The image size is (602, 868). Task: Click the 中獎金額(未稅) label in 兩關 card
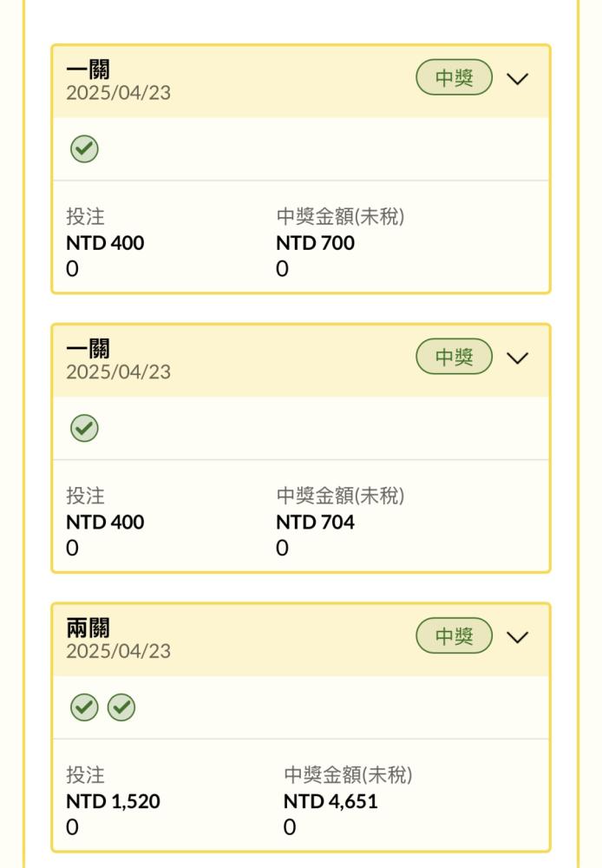[x=348, y=774]
